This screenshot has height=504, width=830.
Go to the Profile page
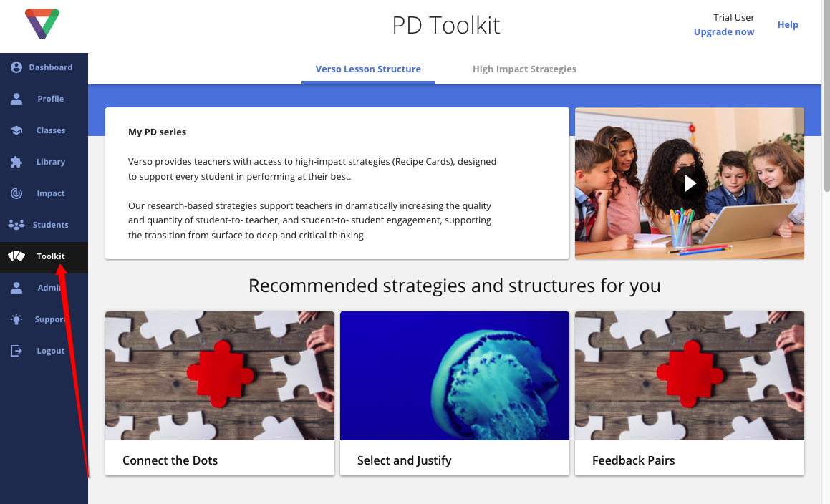[44, 99]
